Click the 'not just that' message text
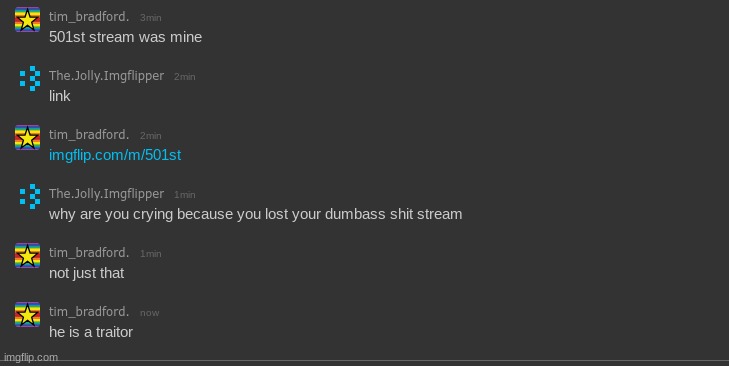This screenshot has height=366, width=729. point(86,273)
